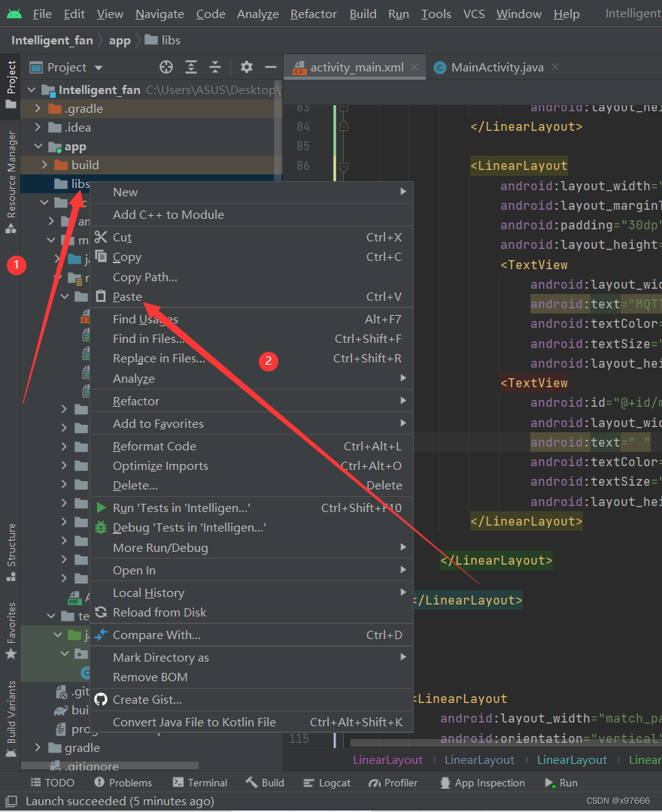Image resolution: width=662 pixels, height=812 pixels.
Task: Click the Launch succeeded status message
Action: 120,801
